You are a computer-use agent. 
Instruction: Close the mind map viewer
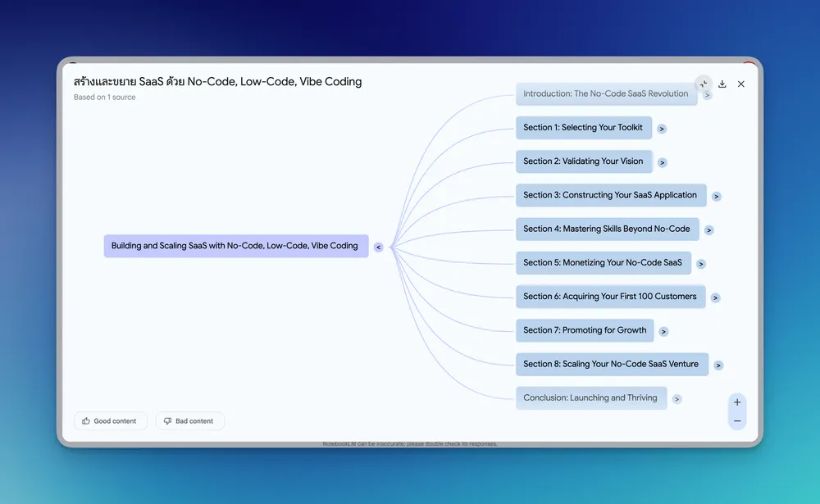pos(741,84)
